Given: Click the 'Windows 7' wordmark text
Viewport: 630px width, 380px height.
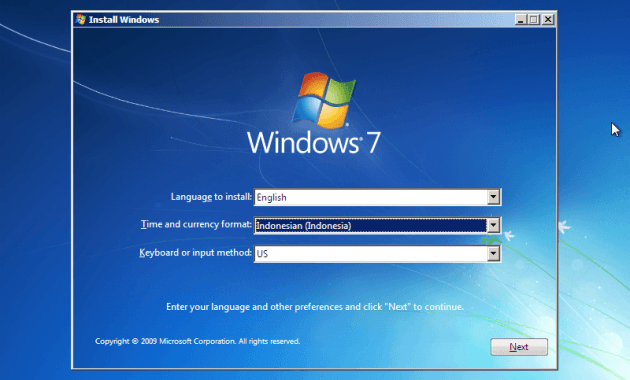Looking at the screenshot, I should [x=314, y=143].
